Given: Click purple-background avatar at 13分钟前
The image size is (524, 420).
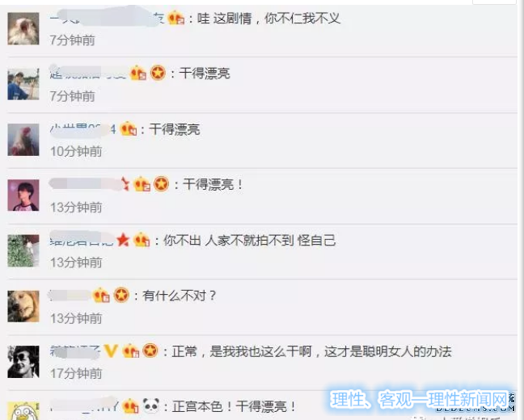Looking at the screenshot, I should [23, 195].
